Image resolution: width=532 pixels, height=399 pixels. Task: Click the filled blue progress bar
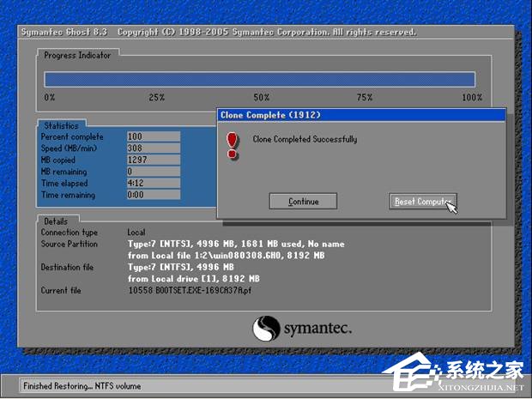(260, 79)
